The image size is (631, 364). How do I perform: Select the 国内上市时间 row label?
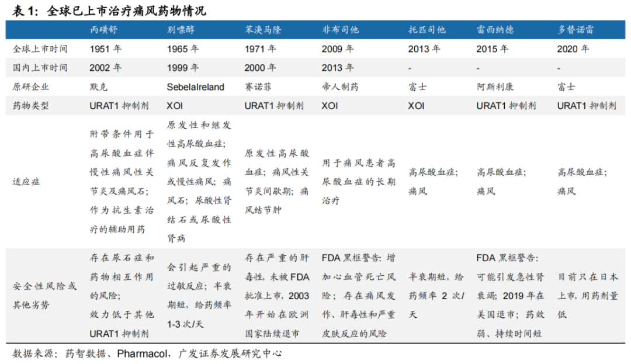click(x=40, y=68)
